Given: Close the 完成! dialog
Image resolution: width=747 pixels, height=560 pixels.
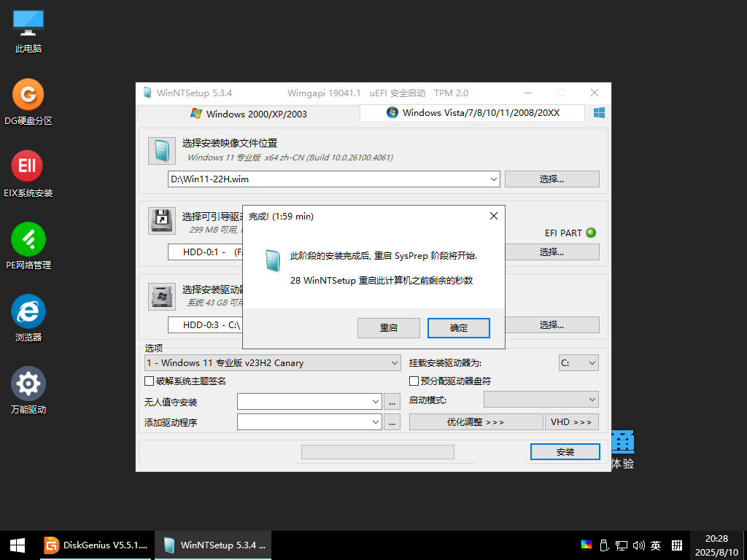Looking at the screenshot, I should pos(494,216).
